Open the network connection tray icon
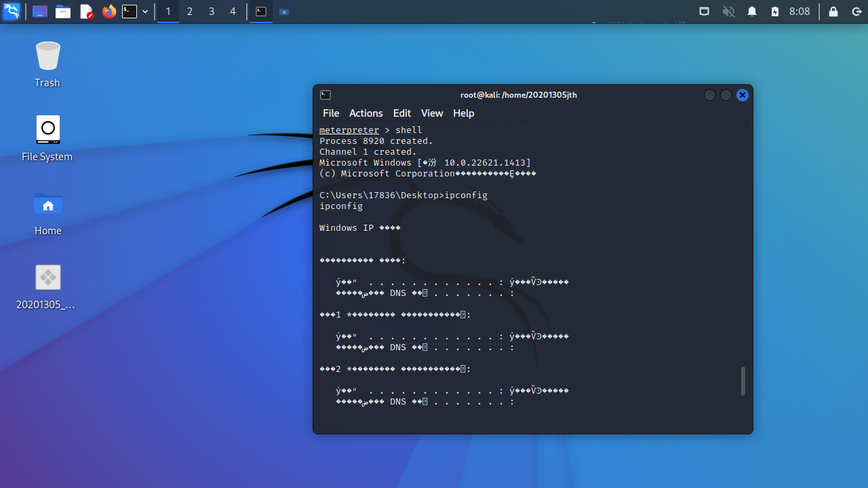The image size is (868, 488). pos(705,12)
